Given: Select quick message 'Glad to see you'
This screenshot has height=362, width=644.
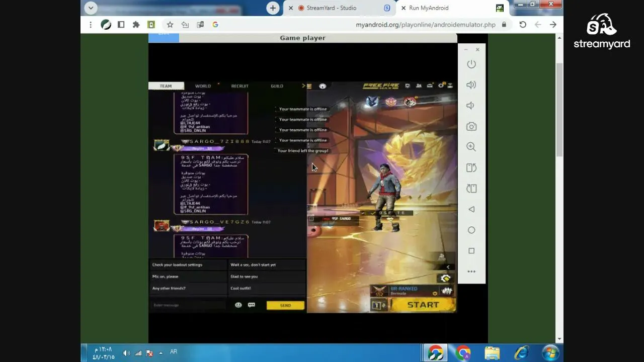Looking at the screenshot, I should (x=267, y=277).
